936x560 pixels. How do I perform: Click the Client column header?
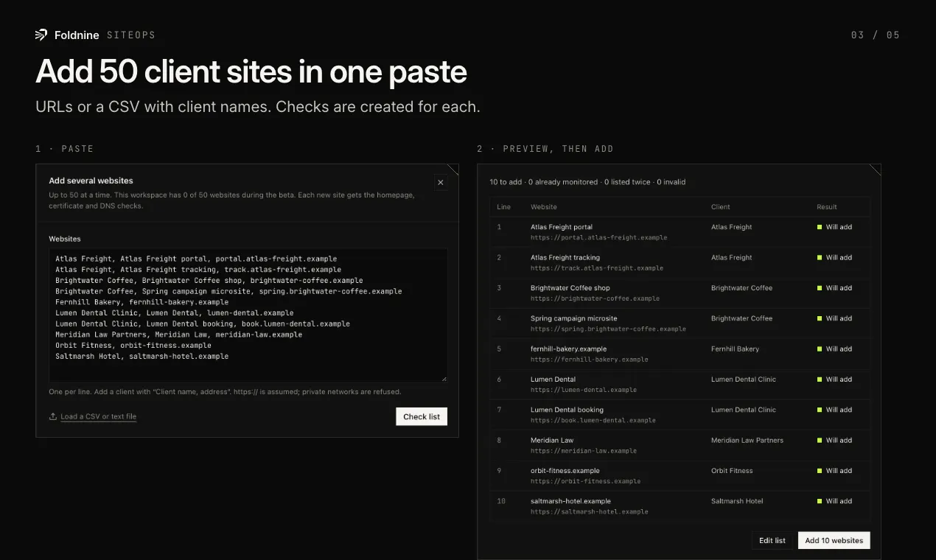tap(721, 207)
